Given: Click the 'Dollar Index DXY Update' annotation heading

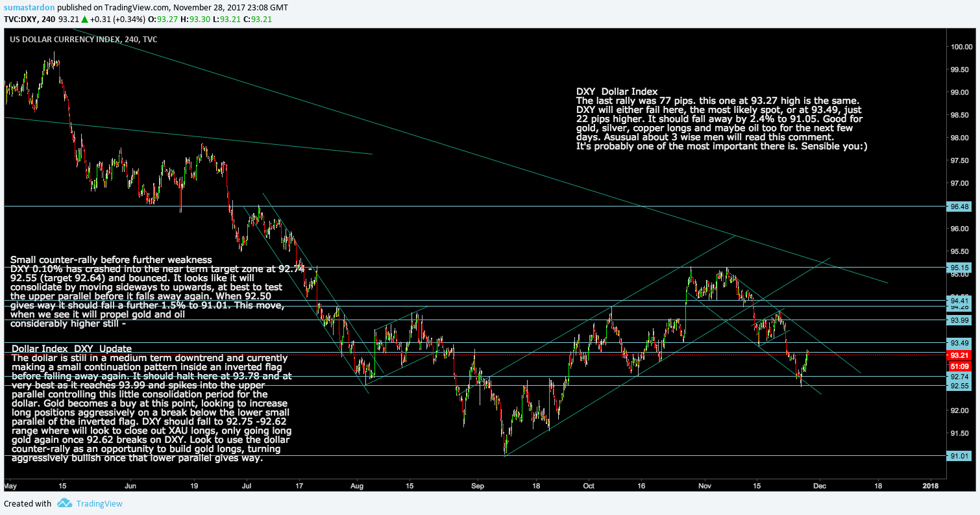Looking at the screenshot, I should [x=71, y=349].
